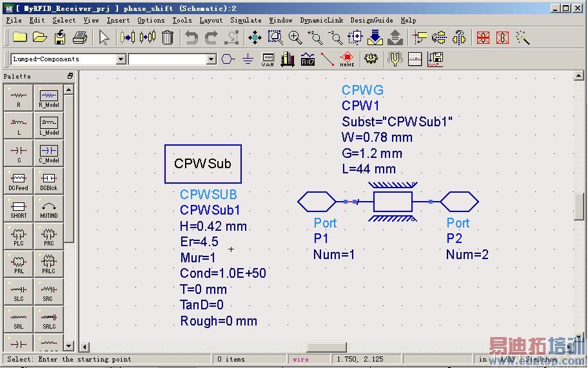Click the magic wand icon

(x=523, y=37)
